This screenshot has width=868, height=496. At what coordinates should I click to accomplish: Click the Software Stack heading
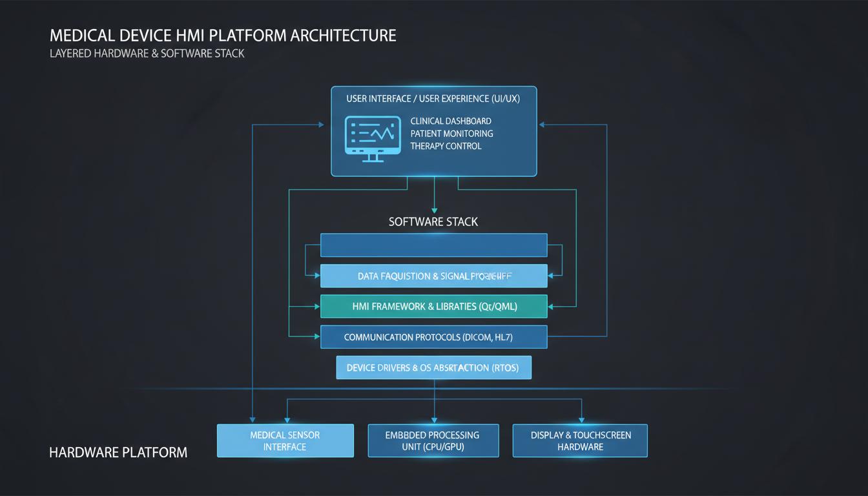tap(433, 221)
